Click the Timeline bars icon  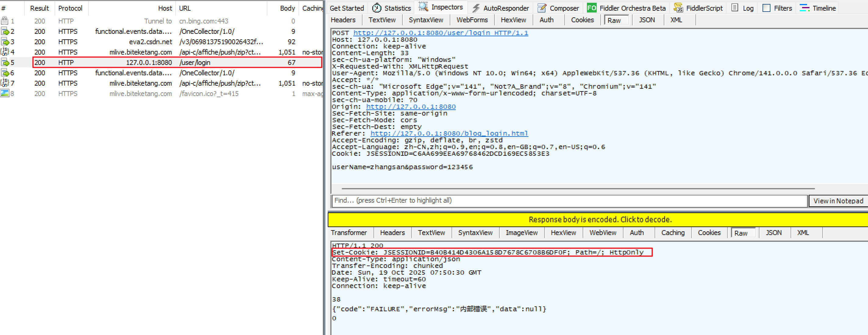coord(804,8)
